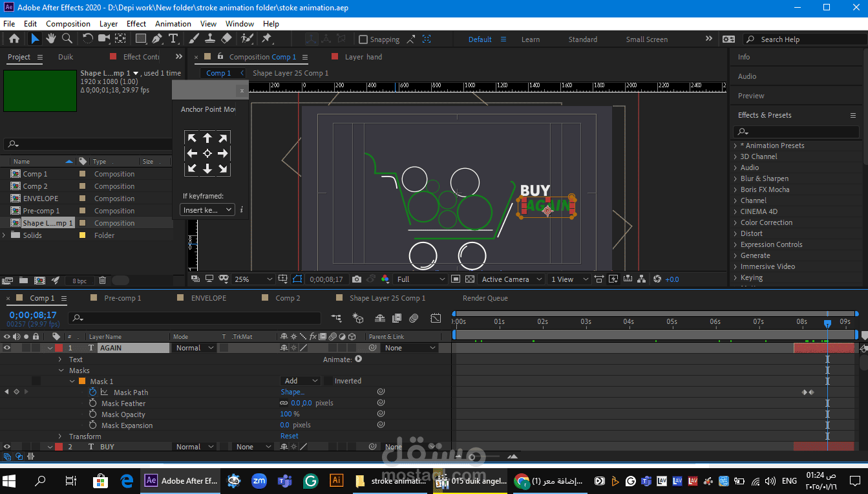Go to the Home screen icon
The image size is (868, 494).
click(x=14, y=39)
